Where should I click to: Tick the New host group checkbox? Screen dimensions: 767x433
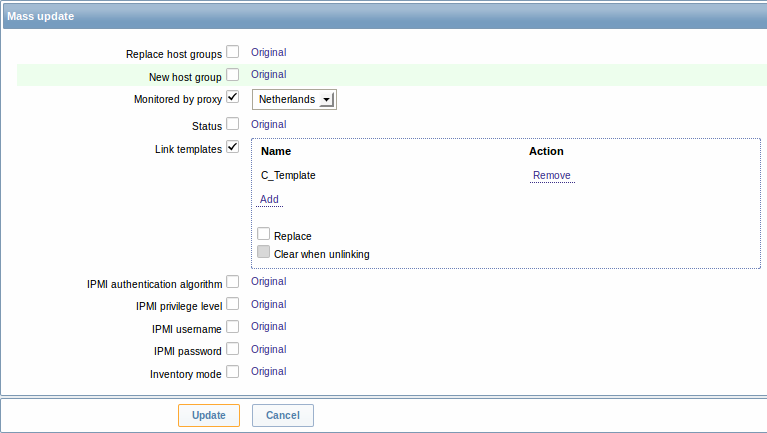[232, 74]
